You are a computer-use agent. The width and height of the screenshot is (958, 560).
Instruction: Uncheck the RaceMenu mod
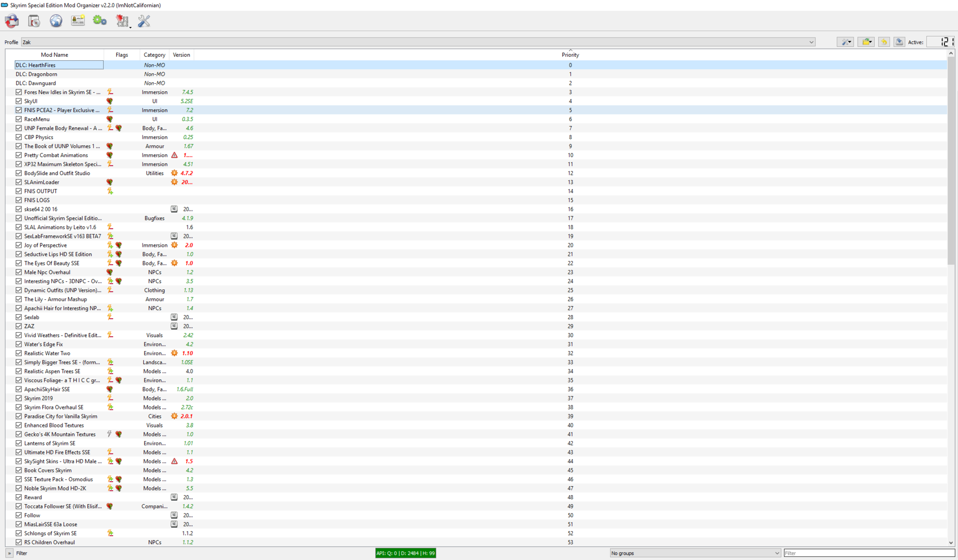[x=19, y=119]
